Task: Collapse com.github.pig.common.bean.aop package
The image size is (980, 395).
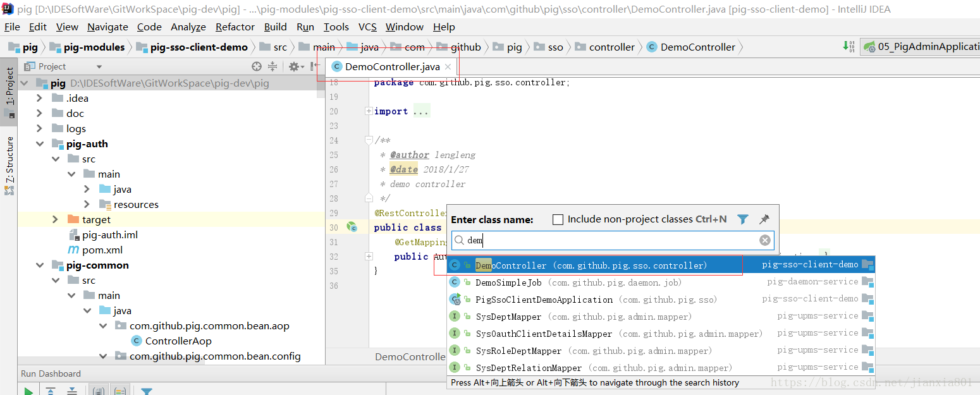Action: [x=103, y=325]
